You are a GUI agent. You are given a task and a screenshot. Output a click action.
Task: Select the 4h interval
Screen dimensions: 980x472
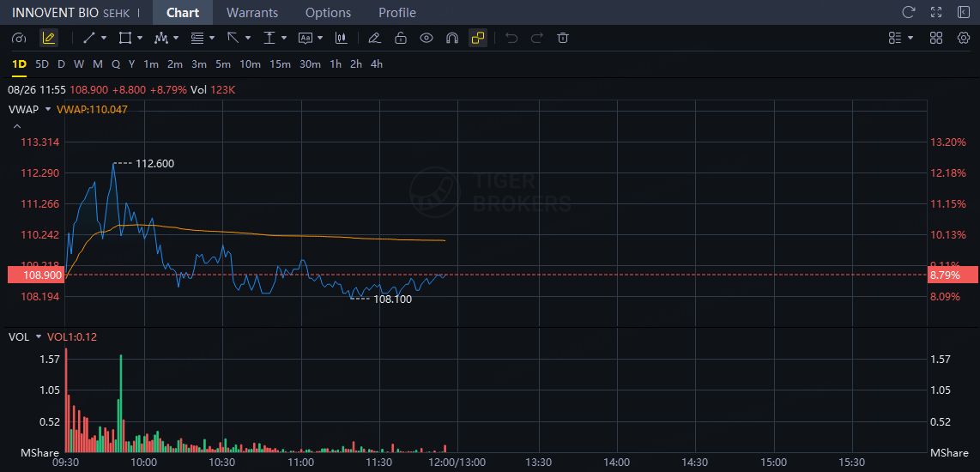tap(376, 64)
